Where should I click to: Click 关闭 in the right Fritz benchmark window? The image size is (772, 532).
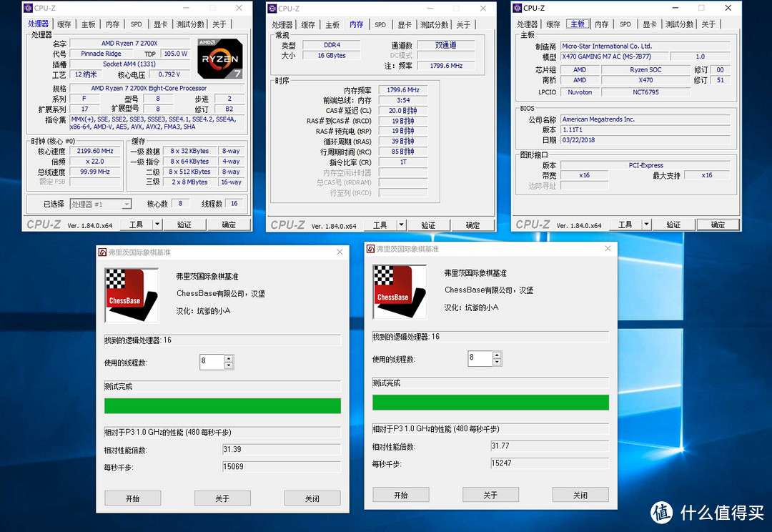(580, 495)
